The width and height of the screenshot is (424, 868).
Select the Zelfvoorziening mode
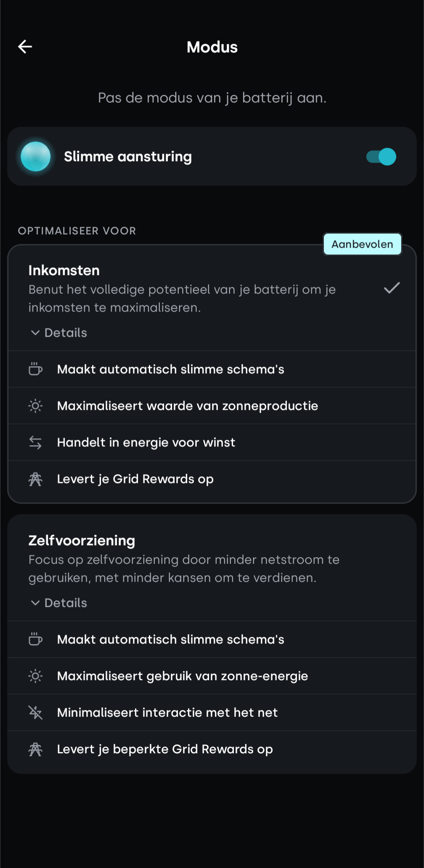(x=82, y=541)
